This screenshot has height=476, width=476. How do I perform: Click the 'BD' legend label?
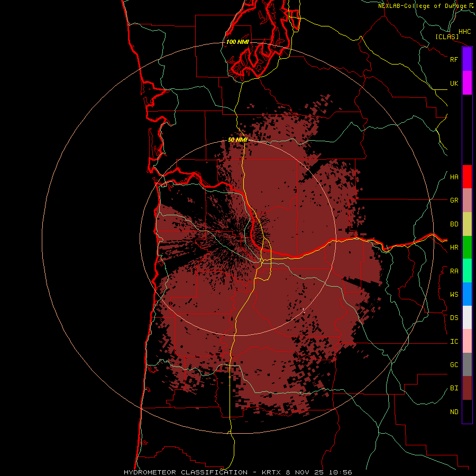pyautogui.click(x=454, y=224)
